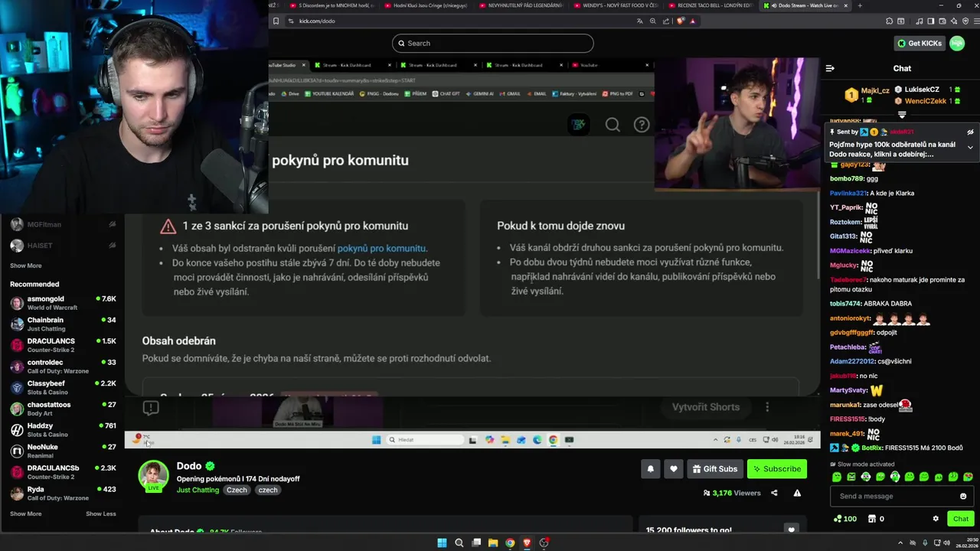Click the Gift Subs button

[x=715, y=469]
